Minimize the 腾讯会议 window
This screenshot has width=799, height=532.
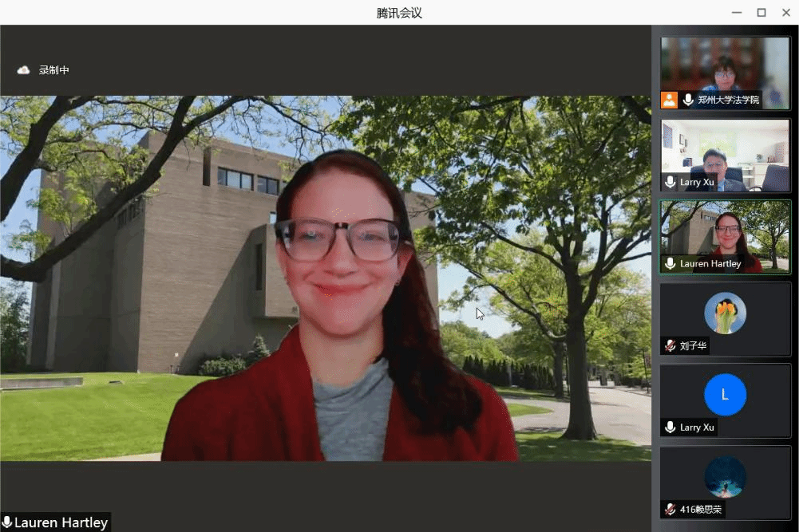click(x=737, y=13)
